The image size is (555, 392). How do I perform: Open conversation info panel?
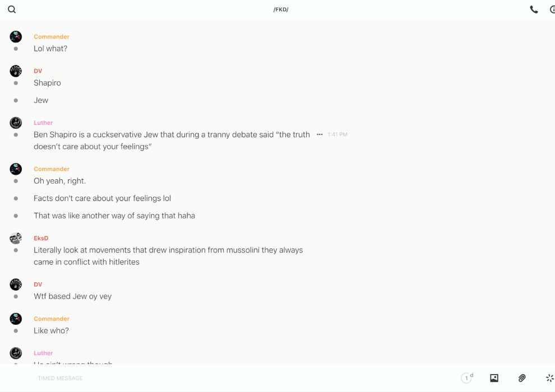[552, 10]
